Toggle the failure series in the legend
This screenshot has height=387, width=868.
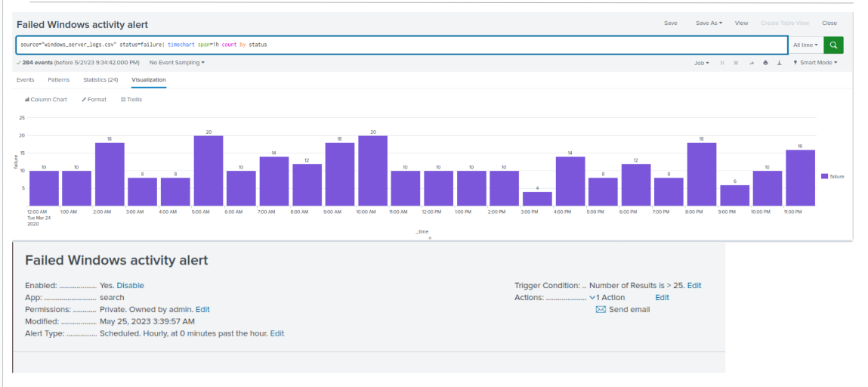click(x=832, y=176)
